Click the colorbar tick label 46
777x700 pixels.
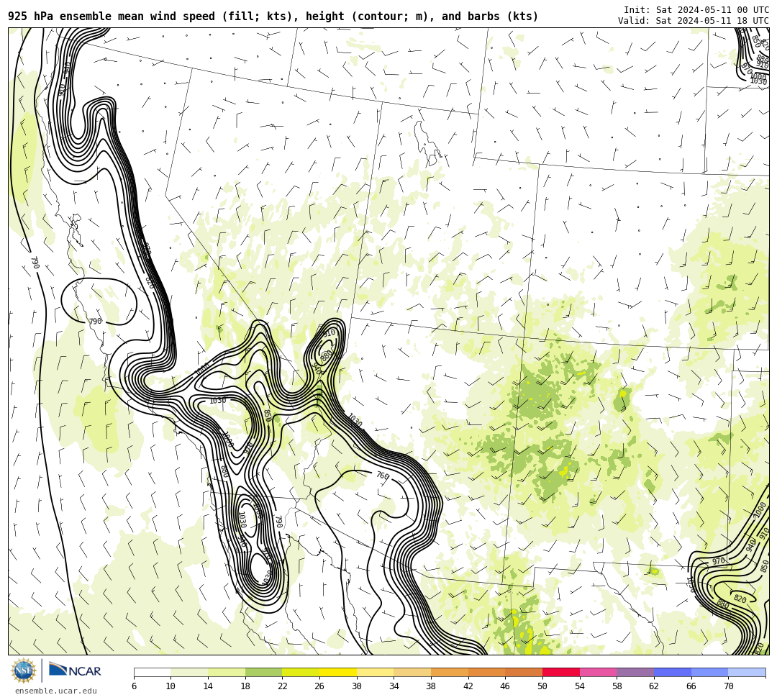pyautogui.click(x=505, y=686)
